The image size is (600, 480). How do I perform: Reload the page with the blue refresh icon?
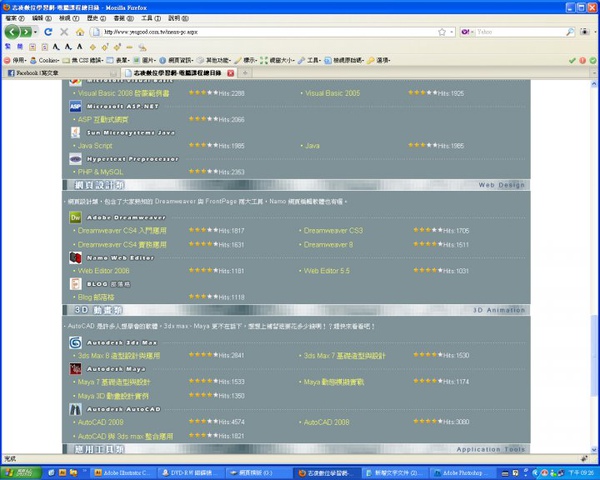48,32
